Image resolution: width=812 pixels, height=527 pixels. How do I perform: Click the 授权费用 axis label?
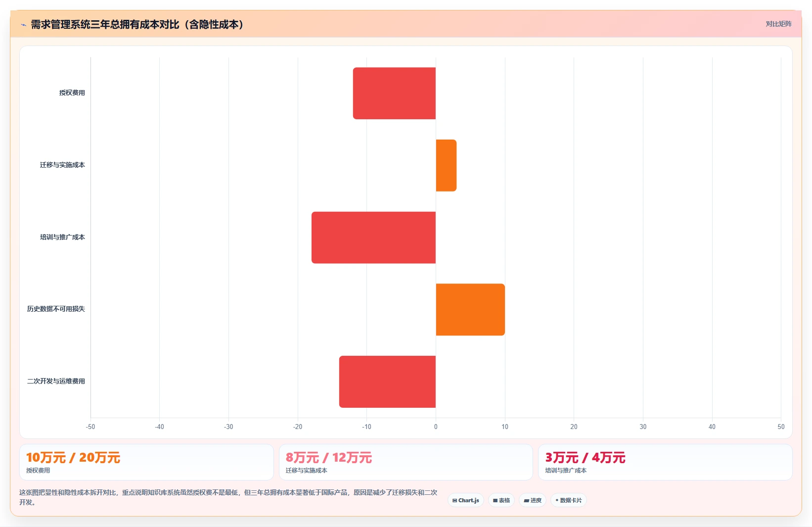72,93
